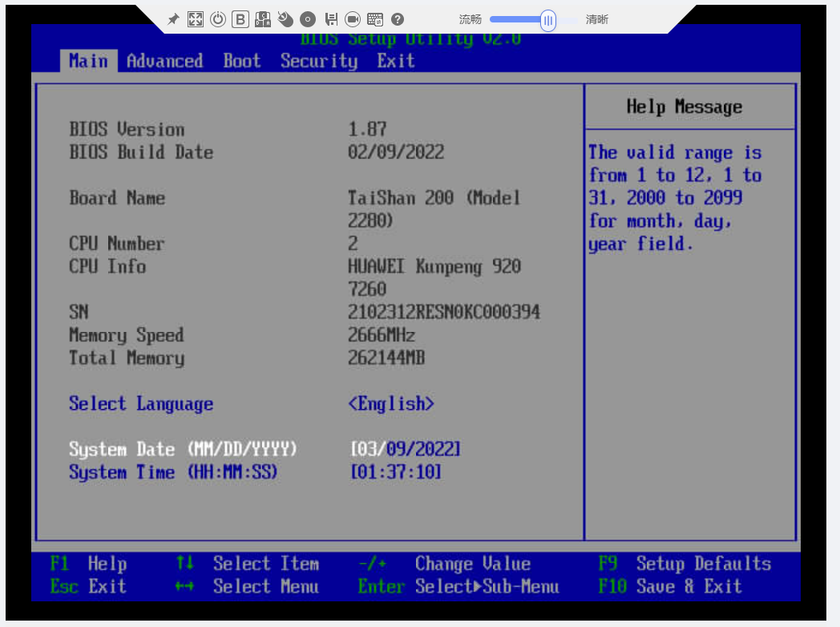Click the boot options B icon

240,20
